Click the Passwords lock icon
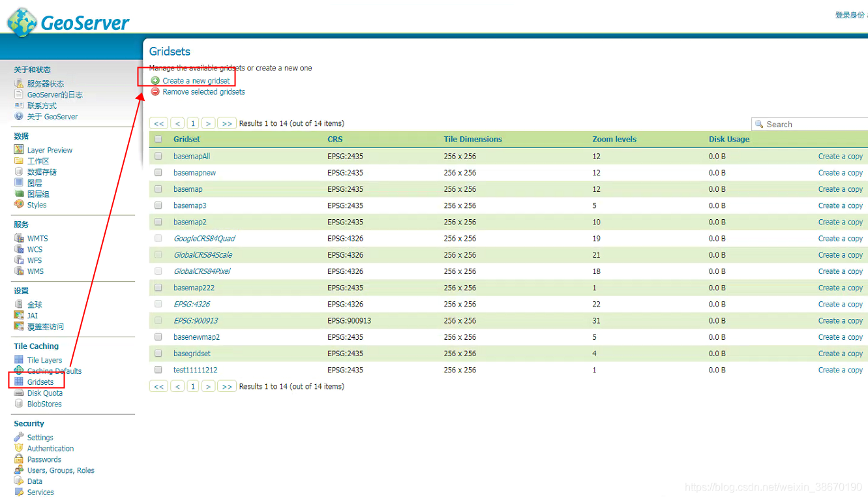The width and height of the screenshot is (868, 499). coord(19,459)
